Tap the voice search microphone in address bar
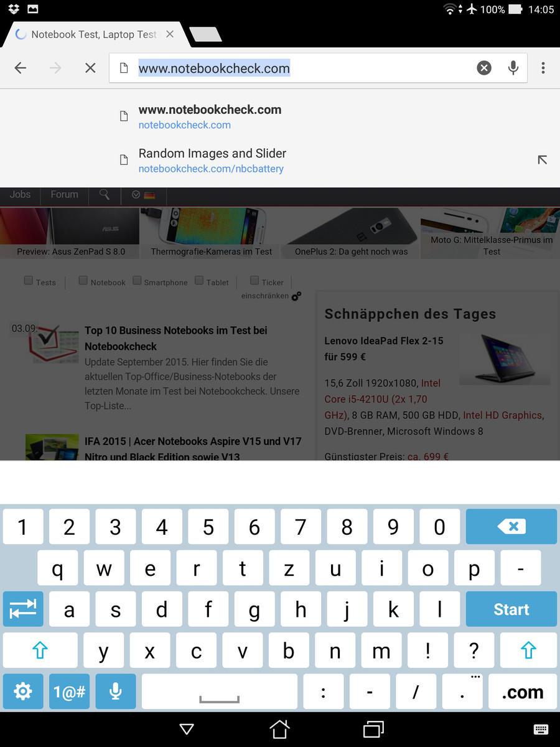560x747 pixels. 513,68
